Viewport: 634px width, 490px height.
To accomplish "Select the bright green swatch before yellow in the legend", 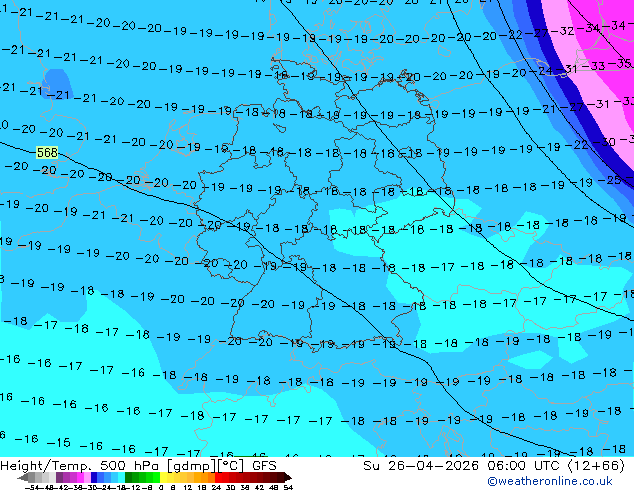I will click(156, 477).
